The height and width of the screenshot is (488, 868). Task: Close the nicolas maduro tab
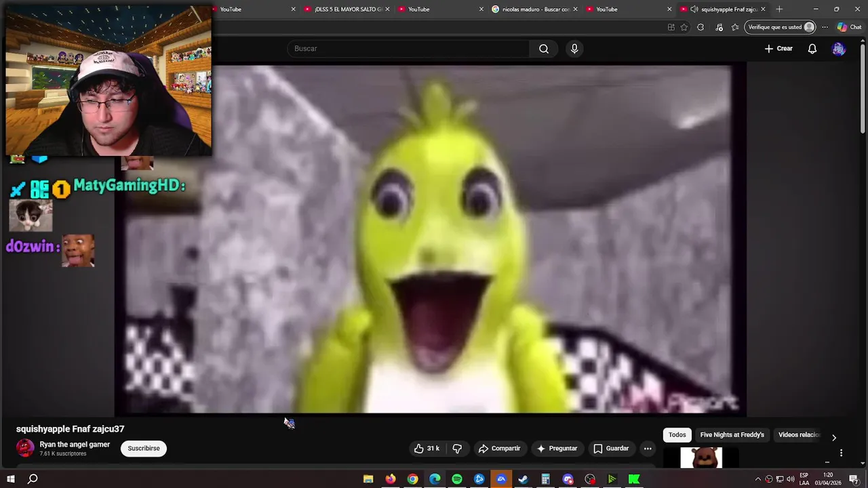[x=576, y=9]
